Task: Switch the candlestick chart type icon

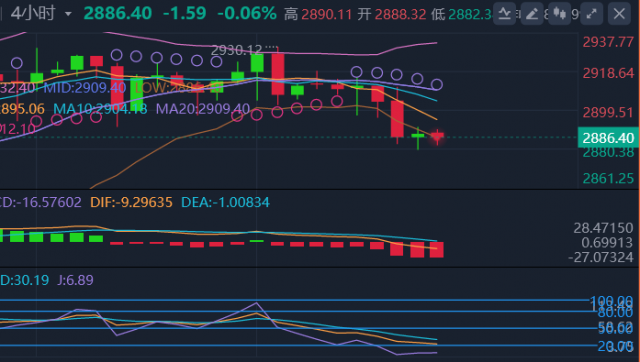Action: click(x=559, y=14)
